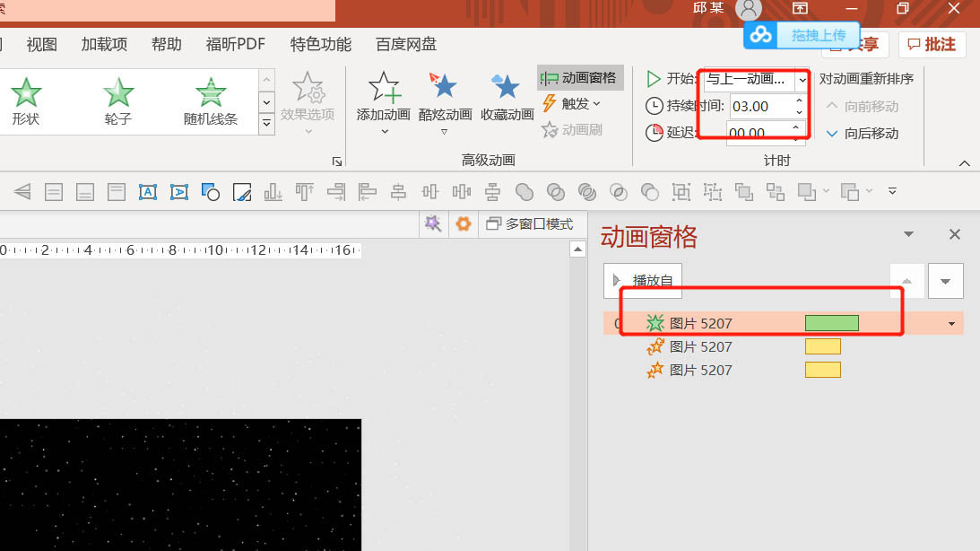
Task: Click the group objects icon
Action: coord(681,192)
